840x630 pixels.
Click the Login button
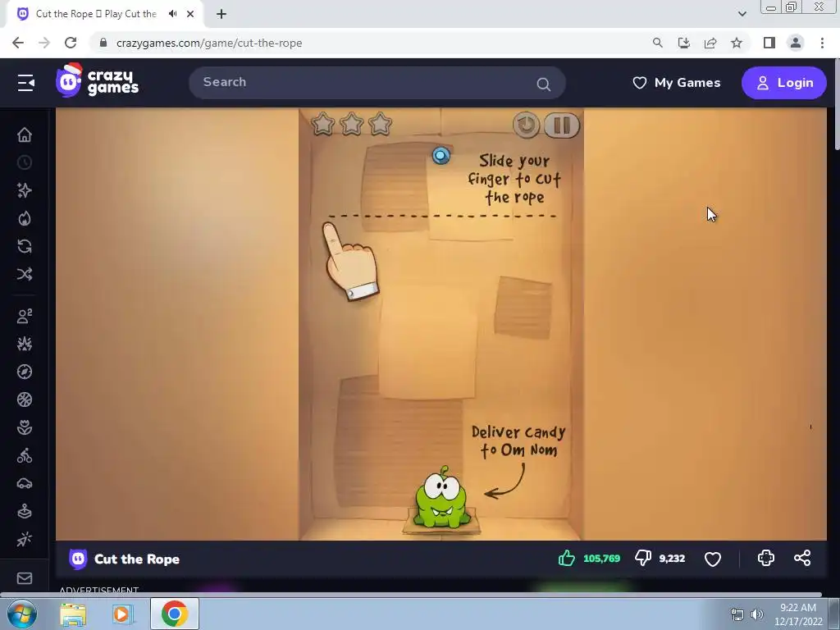coord(783,83)
